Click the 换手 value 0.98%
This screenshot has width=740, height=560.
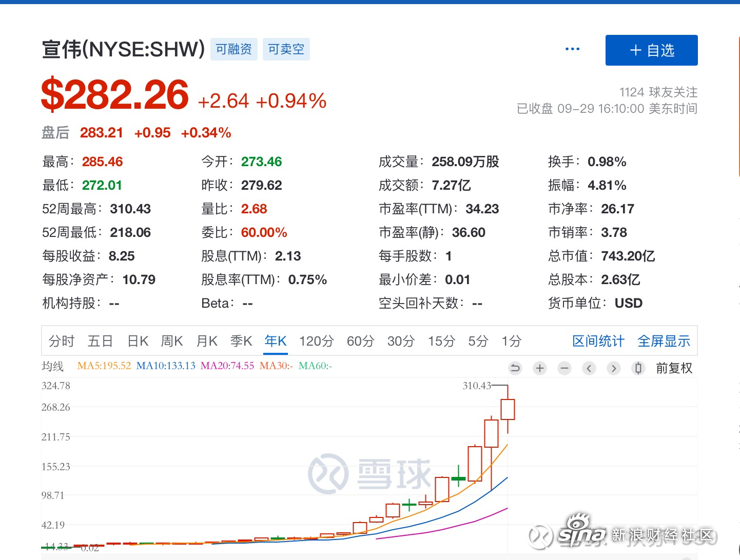[607, 162]
